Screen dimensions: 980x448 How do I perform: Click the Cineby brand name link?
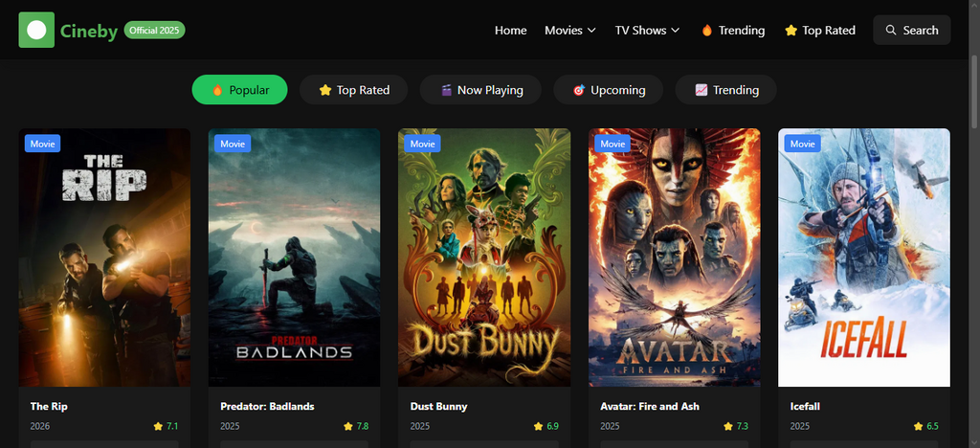[89, 31]
